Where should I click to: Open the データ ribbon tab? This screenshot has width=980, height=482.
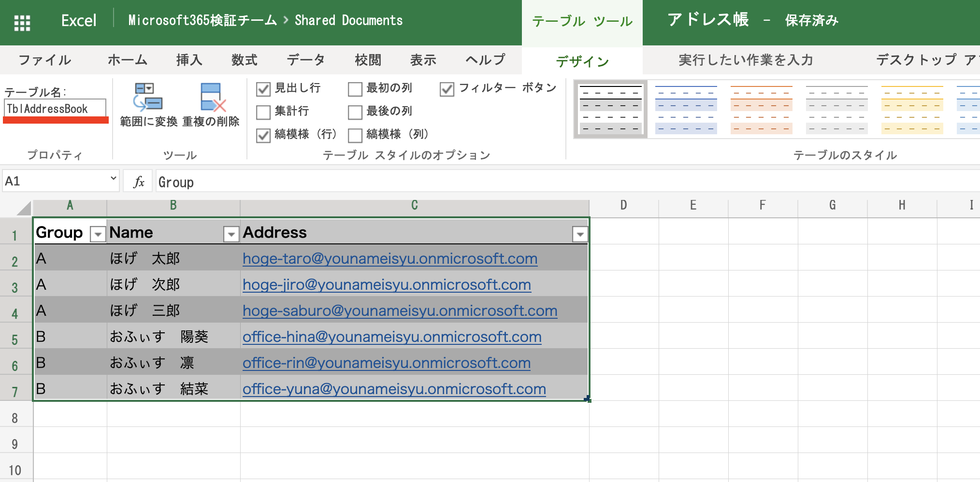click(x=305, y=60)
